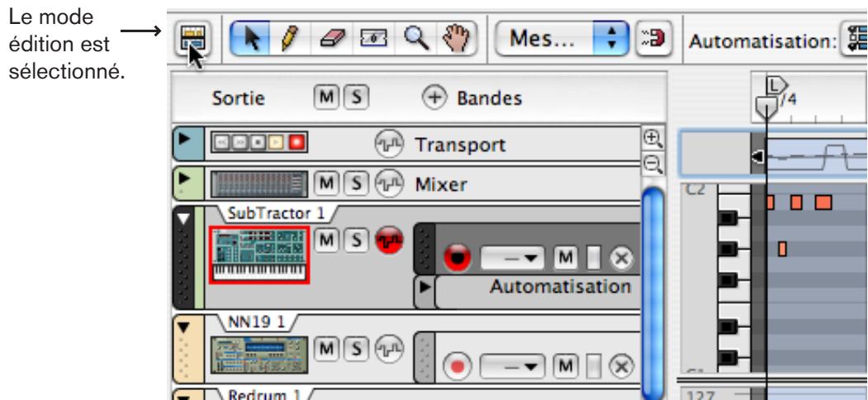Image resolution: width=868 pixels, height=400 pixels.
Task: Mute the NN19 1 note lane
Action: pyautogui.click(x=565, y=366)
